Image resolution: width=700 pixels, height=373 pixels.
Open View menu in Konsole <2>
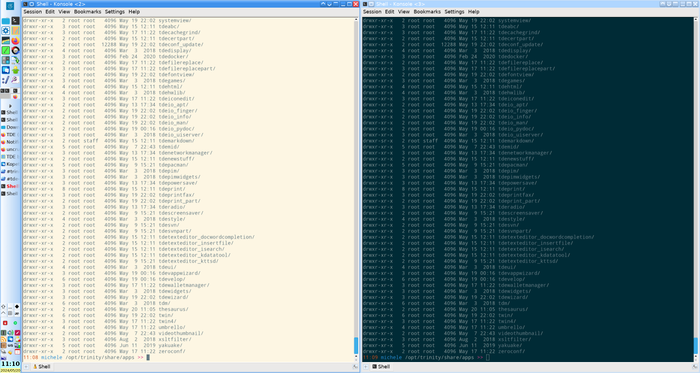point(64,12)
